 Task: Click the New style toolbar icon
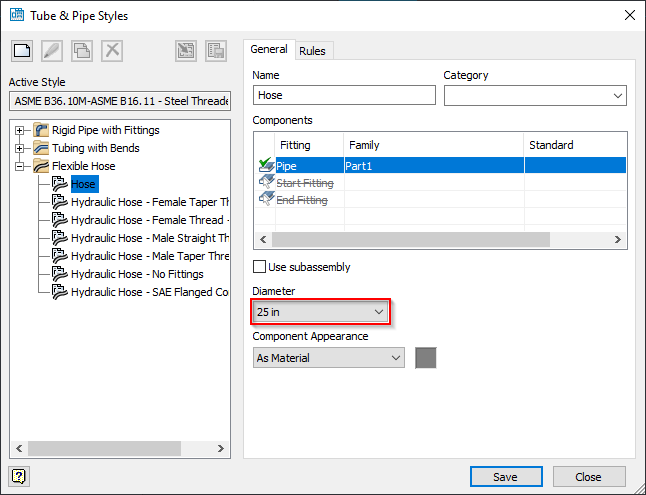21,51
